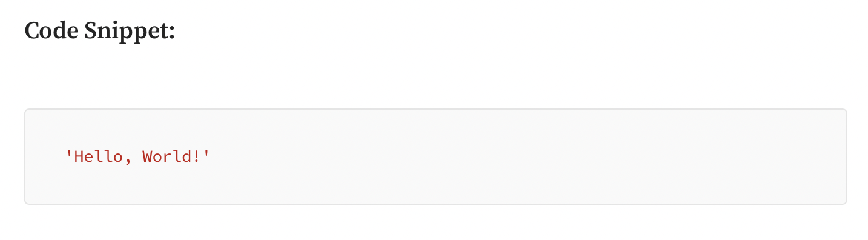Click empty gray area inside the code block

coord(484,157)
